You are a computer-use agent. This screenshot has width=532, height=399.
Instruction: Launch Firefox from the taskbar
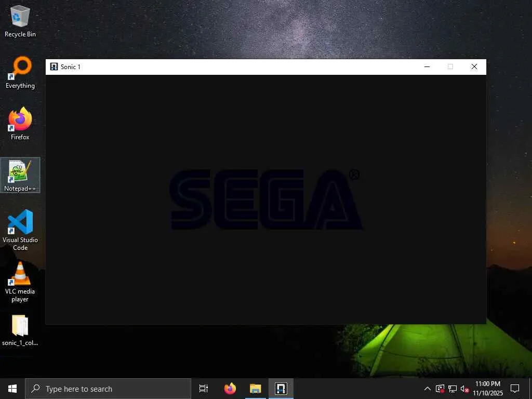click(x=230, y=389)
